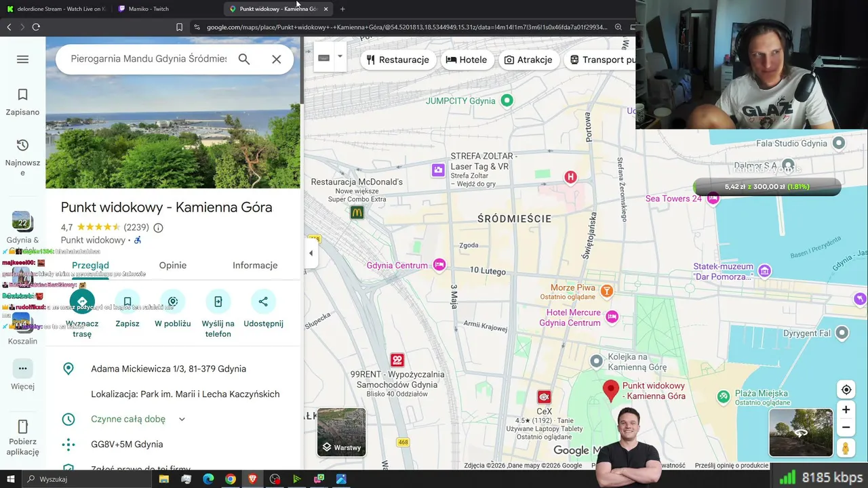Image resolution: width=868 pixels, height=488 pixels.
Task: Click the Dyrygent Fal marker
Action: pos(842,333)
